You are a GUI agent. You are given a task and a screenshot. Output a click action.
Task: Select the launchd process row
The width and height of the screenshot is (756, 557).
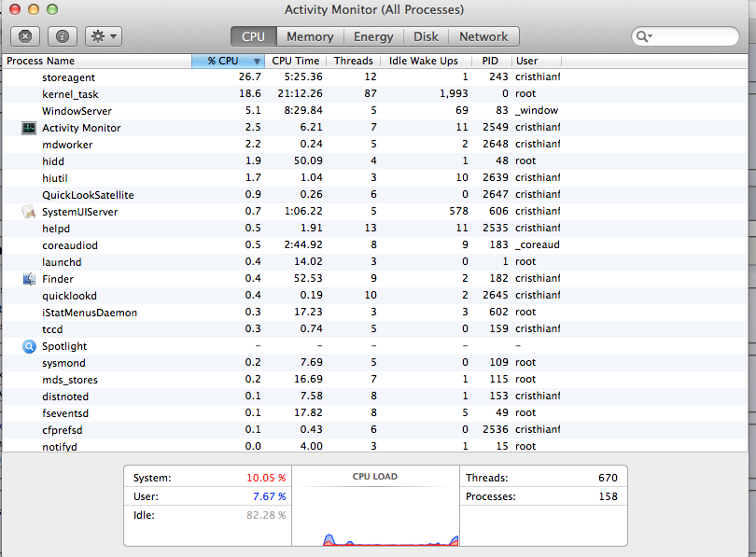tap(375, 261)
